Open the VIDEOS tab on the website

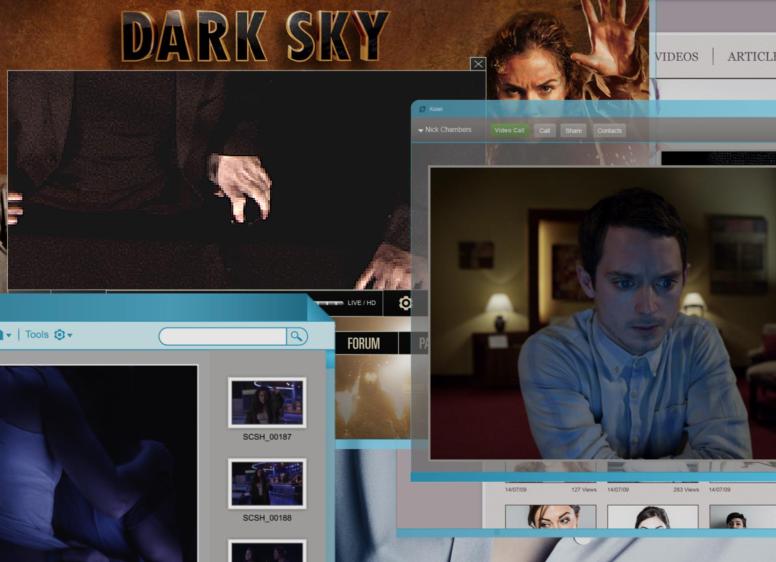pos(677,57)
